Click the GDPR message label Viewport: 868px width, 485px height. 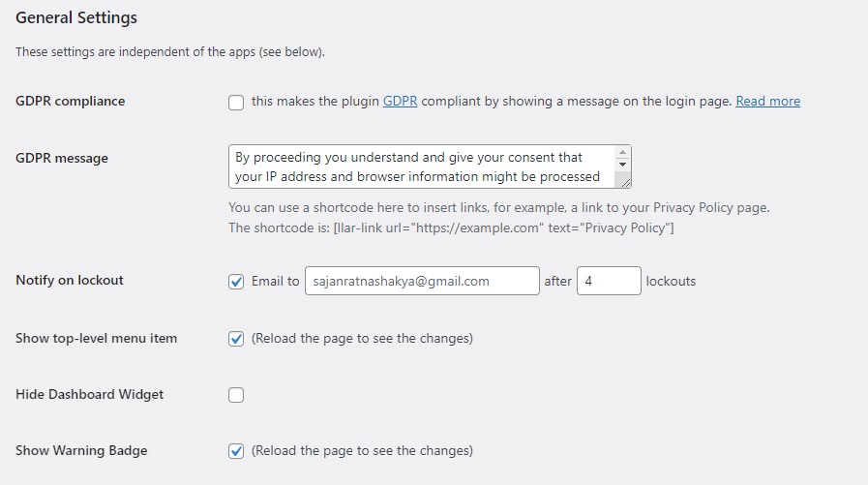(62, 159)
